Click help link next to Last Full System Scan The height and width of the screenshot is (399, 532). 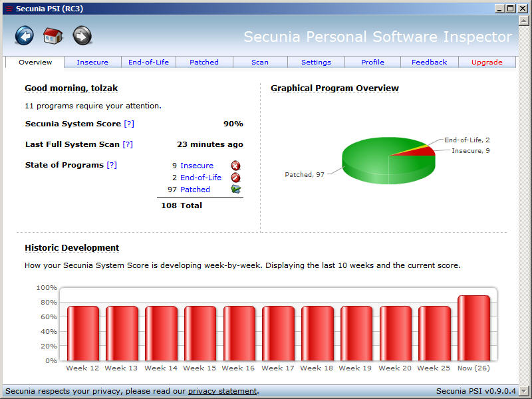coord(128,144)
